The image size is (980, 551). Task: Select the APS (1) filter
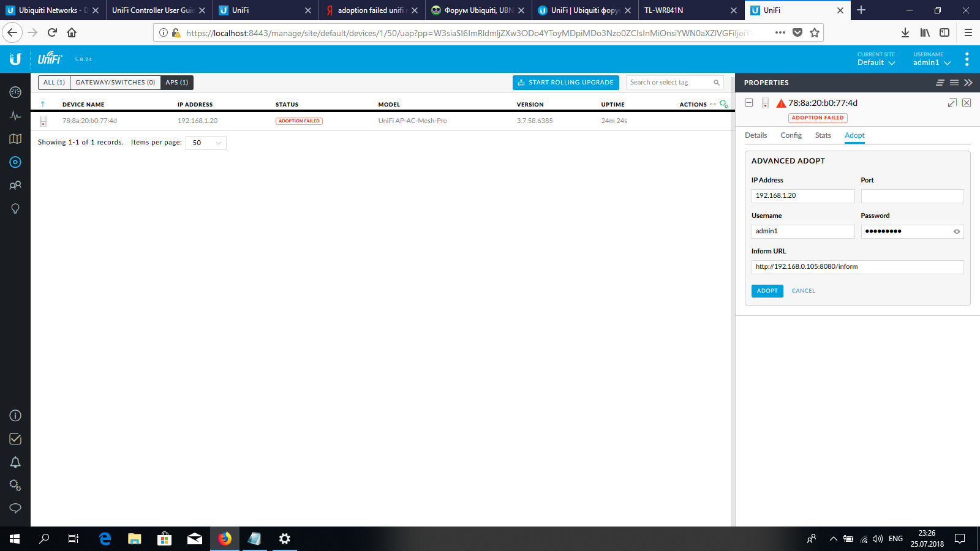click(177, 83)
